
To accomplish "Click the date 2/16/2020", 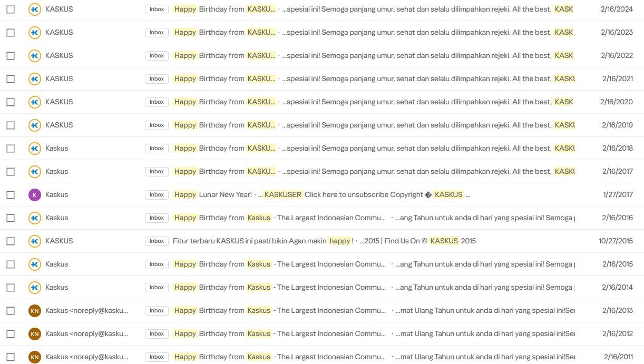I will (x=617, y=102).
